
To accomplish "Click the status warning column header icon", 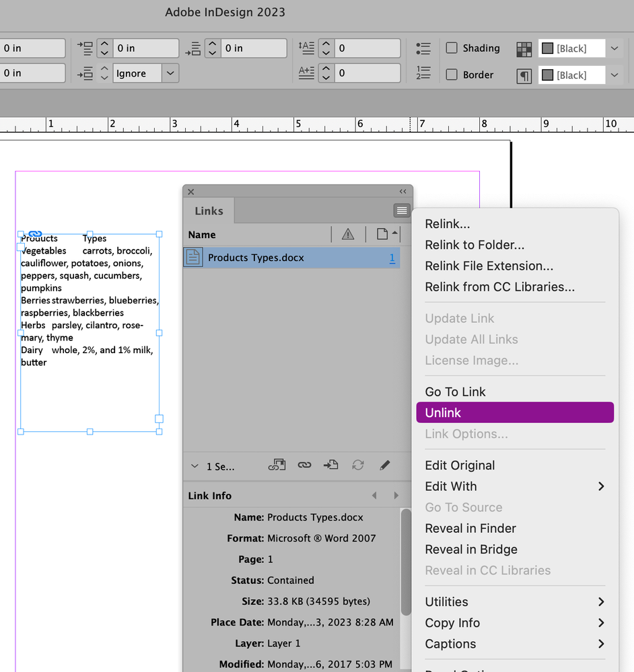I will (348, 234).
